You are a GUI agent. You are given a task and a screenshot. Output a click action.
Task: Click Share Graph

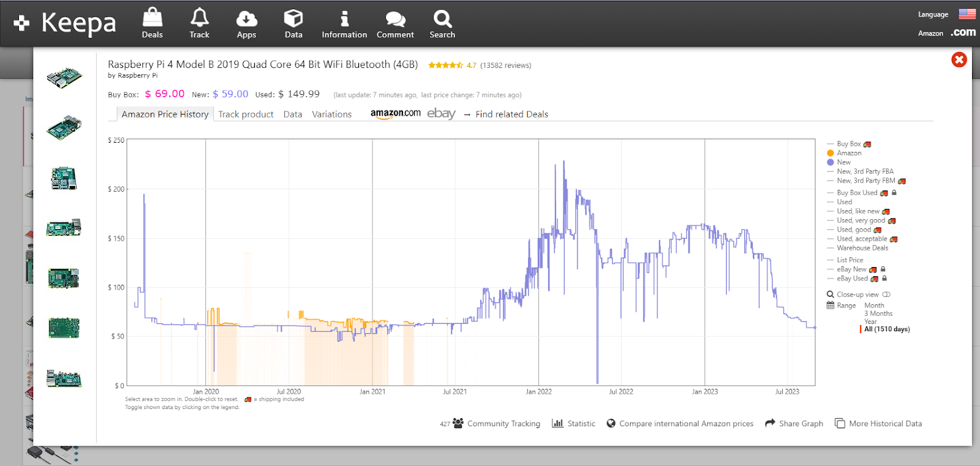794,423
